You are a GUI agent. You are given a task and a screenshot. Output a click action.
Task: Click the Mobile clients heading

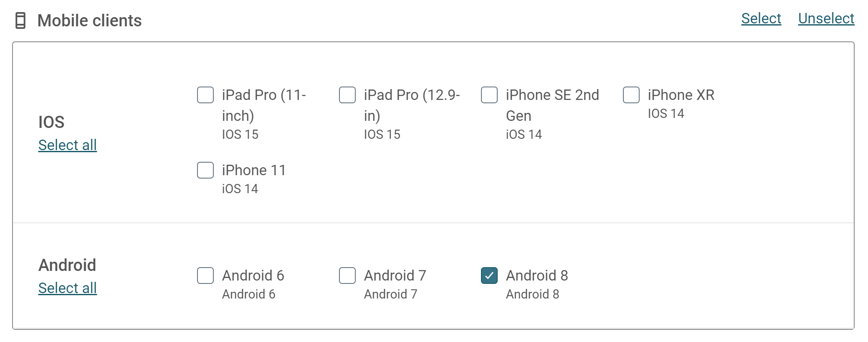[89, 20]
